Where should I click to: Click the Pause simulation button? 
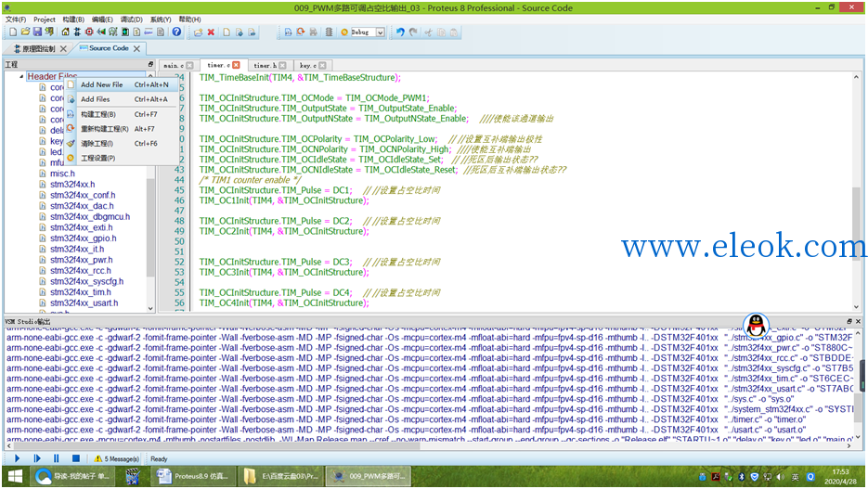pos(56,458)
